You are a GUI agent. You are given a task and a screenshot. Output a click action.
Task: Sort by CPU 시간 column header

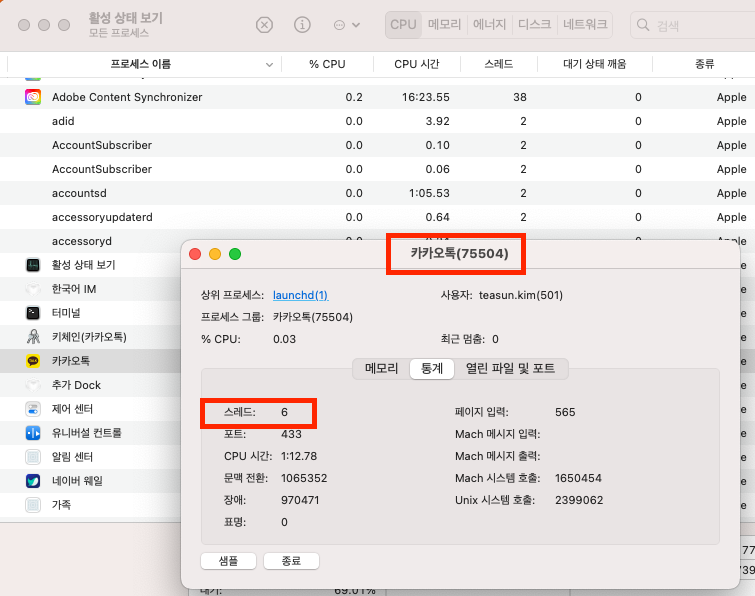pos(417,64)
